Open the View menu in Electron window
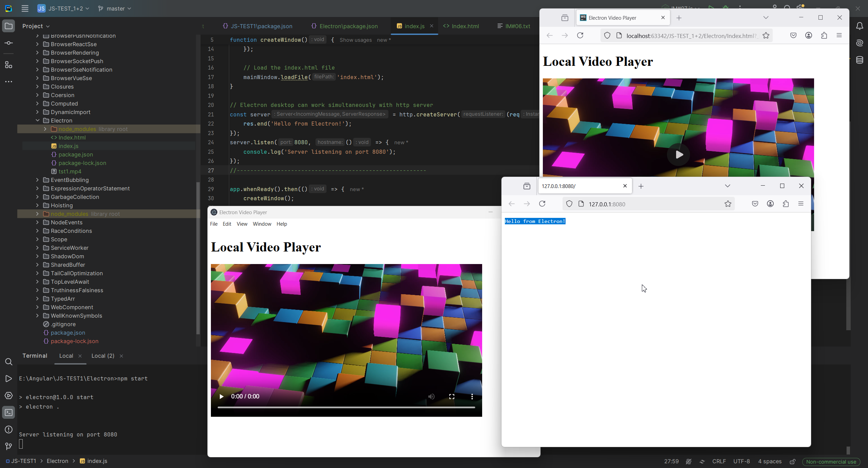 point(242,224)
